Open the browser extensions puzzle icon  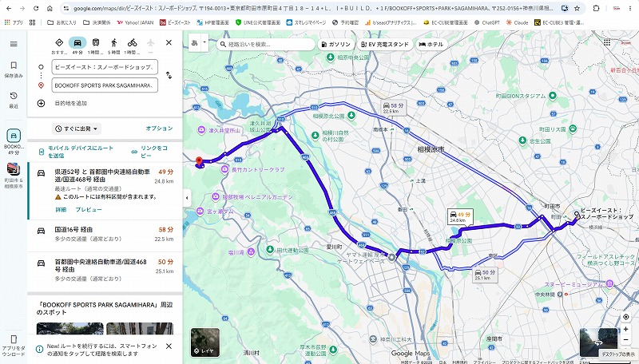click(596, 8)
